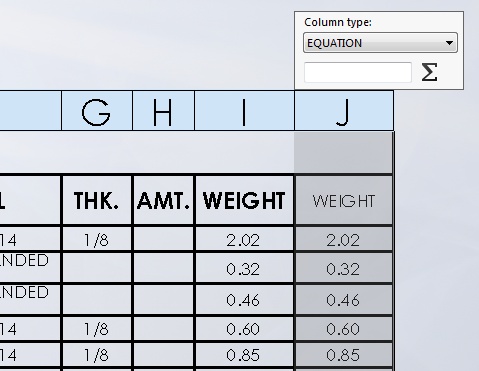The height and width of the screenshot is (371, 479).
Task: Click the Column type dropdown arrow
Action: point(449,43)
